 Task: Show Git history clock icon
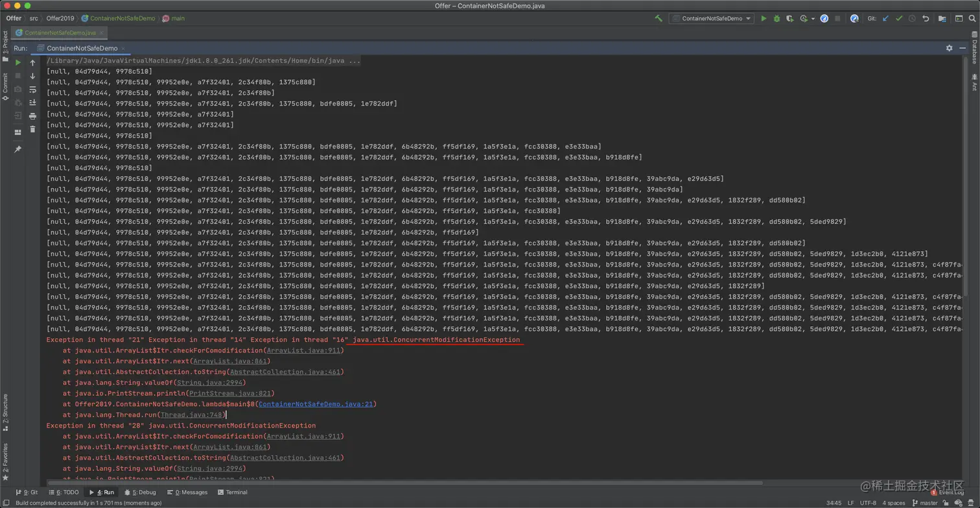pos(912,19)
